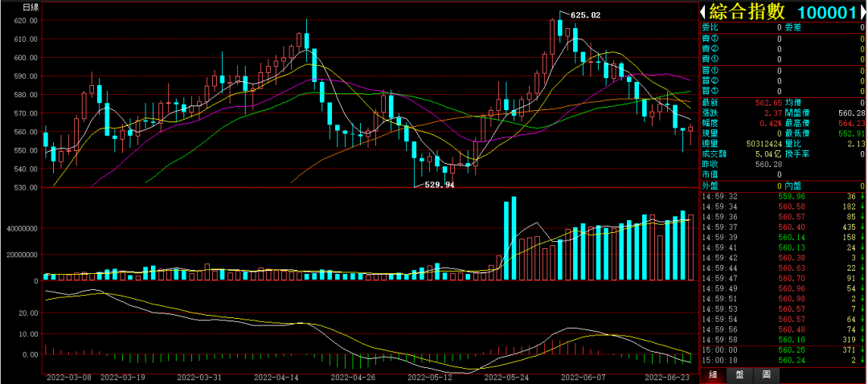Click the 最低價 value 552.91
The height and width of the screenshot is (384, 868).
852,134
